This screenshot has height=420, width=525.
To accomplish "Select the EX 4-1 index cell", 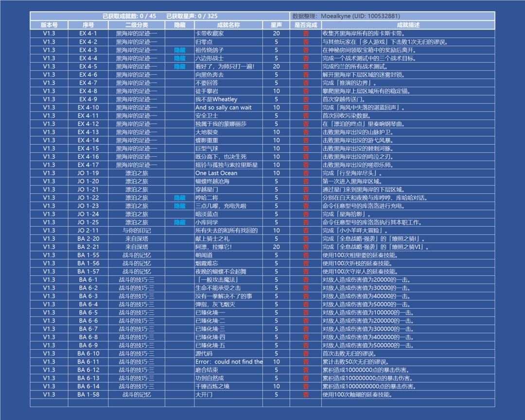I will point(88,34).
